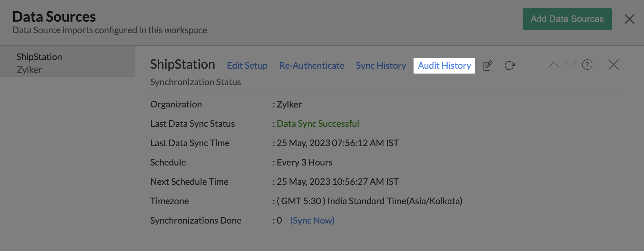Open help question mark icon
Screen dimensions: 644x251
point(587,65)
